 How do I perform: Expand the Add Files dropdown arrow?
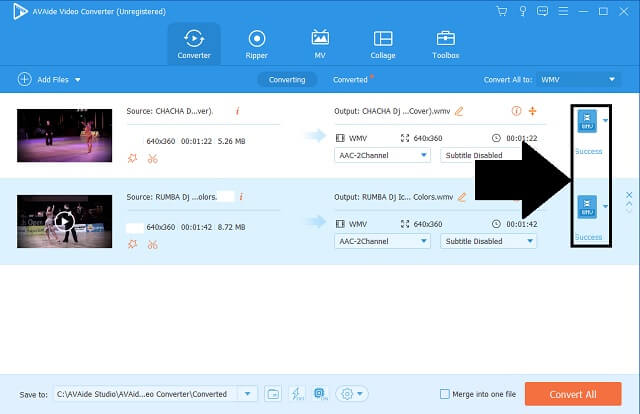pos(78,80)
